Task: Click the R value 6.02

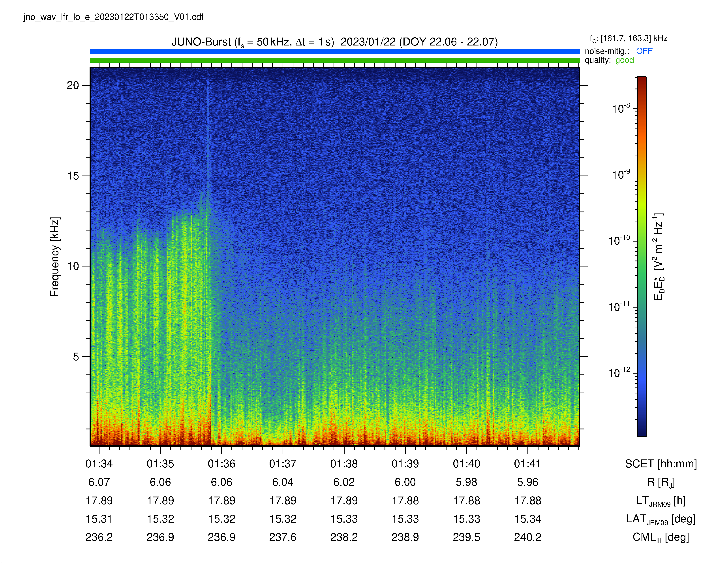Action: [344, 482]
